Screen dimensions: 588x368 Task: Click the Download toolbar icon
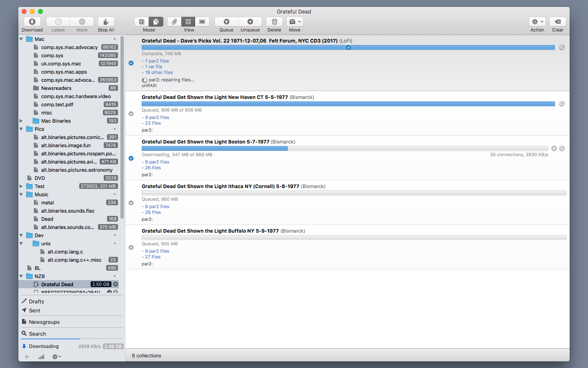tap(32, 22)
